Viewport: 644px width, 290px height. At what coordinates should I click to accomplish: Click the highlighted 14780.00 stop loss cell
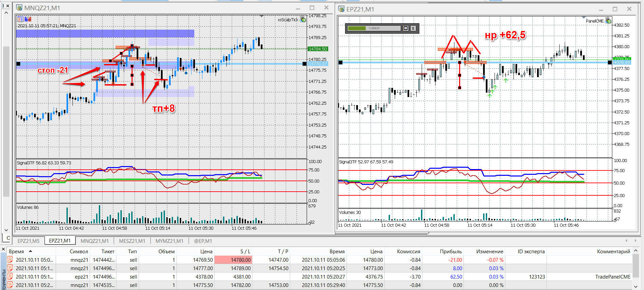pos(233,260)
